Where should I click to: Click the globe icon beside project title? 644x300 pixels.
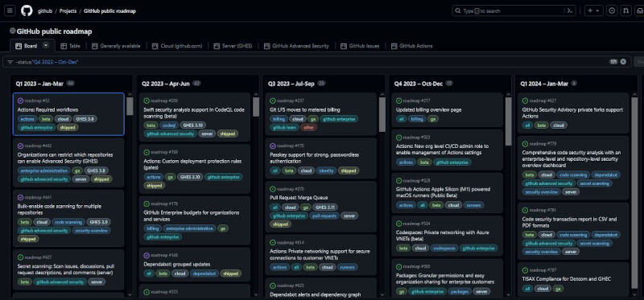13,31
